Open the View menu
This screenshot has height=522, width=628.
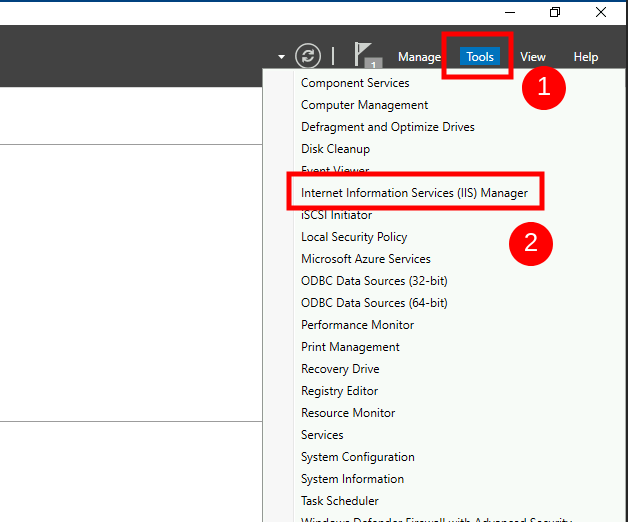click(x=533, y=57)
